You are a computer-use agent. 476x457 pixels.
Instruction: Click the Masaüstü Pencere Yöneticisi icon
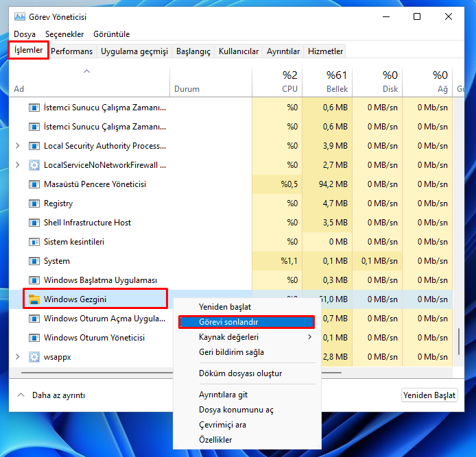[x=34, y=184]
